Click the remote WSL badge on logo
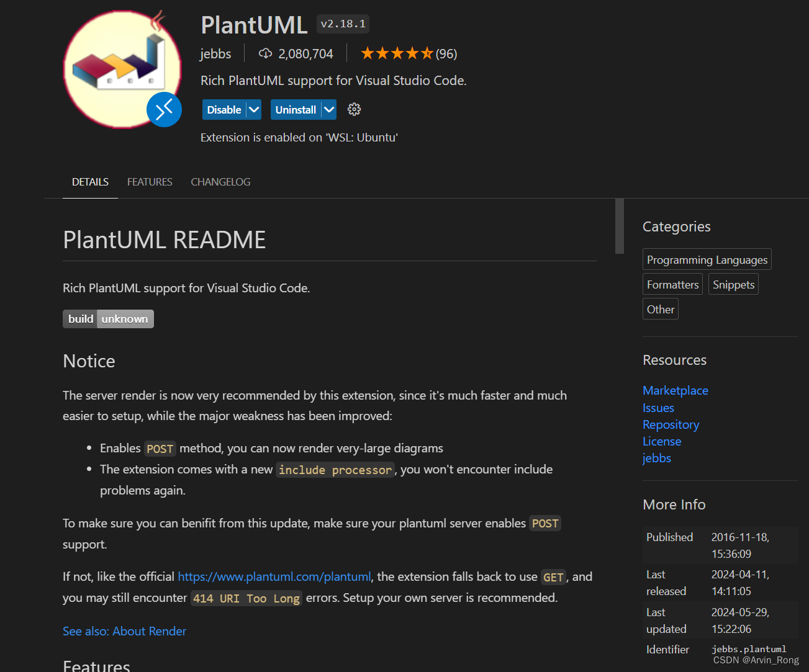This screenshot has width=809, height=672. [165, 110]
